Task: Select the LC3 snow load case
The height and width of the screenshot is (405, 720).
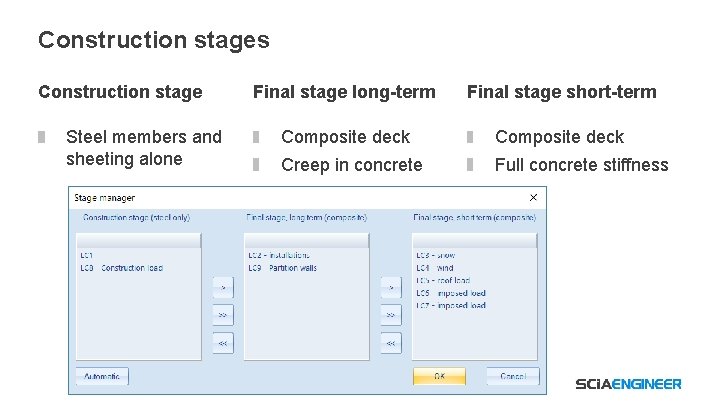Action: pyautogui.click(x=436, y=256)
